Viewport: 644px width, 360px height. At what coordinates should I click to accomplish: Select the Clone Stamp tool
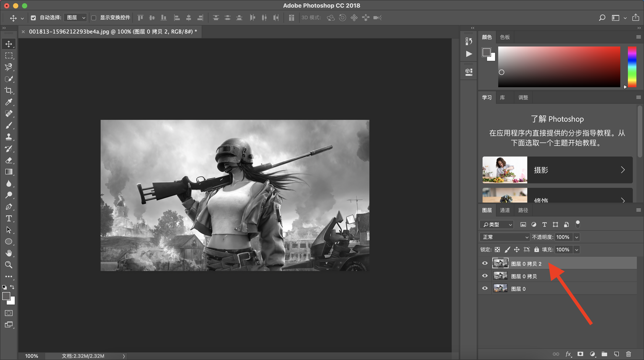pos(9,137)
